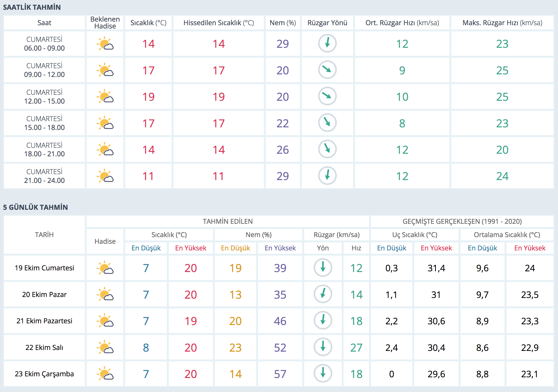This screenshot has width=558, height=392.
Task: Select the Cumartesi 18.00 - 21.00 time cell
Action: click(44, 149)
